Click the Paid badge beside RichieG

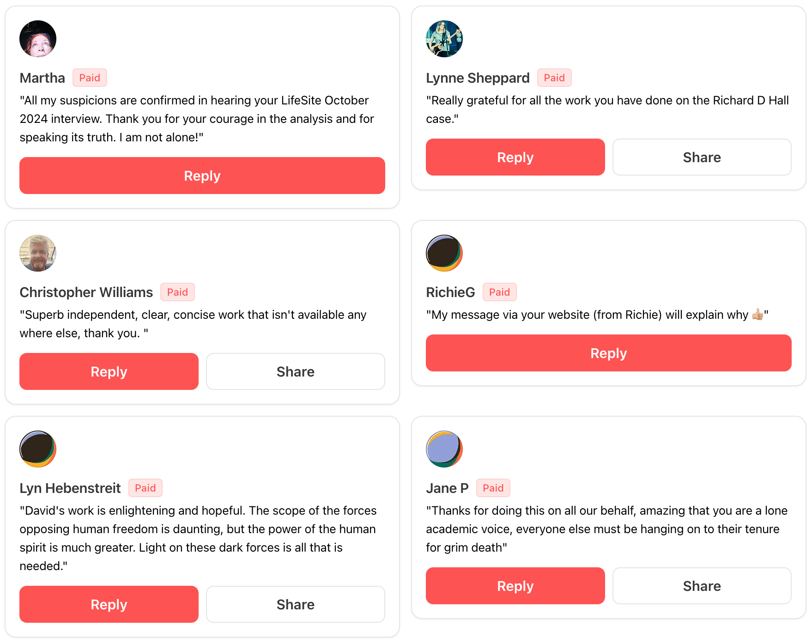499,292
